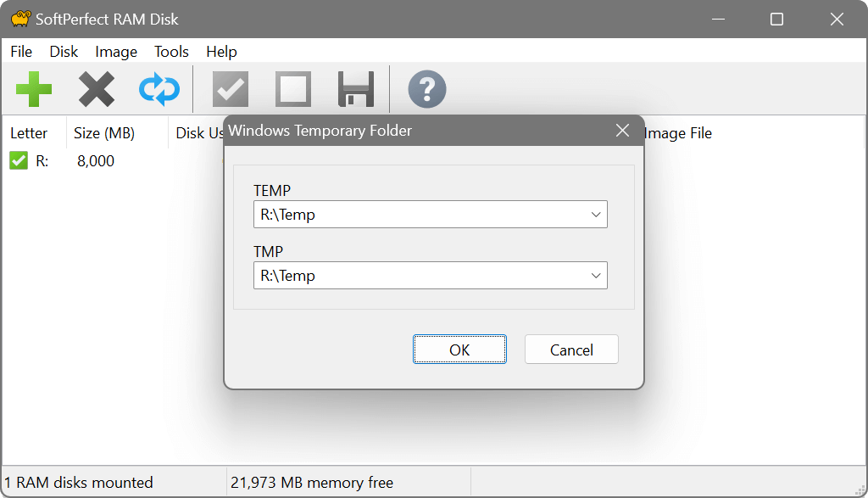This screenshot has width=868, height=498.
Task: Open the Tools menu
Action: point(171,52)
